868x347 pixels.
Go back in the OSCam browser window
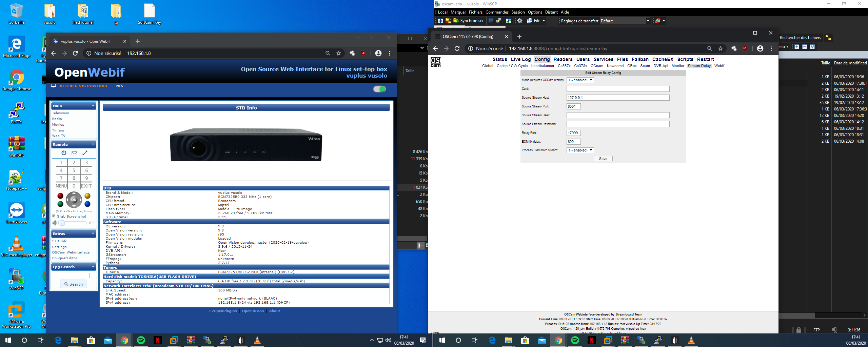(435, 48)
